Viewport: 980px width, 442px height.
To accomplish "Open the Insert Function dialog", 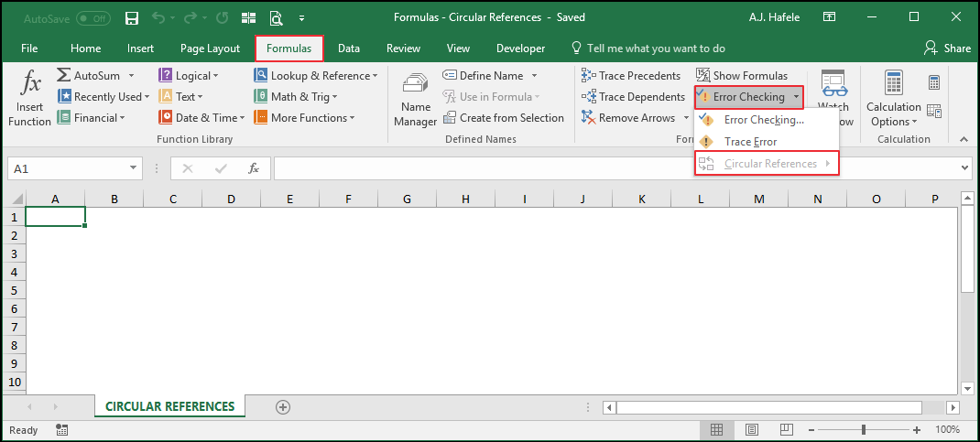I will [29, 98].
